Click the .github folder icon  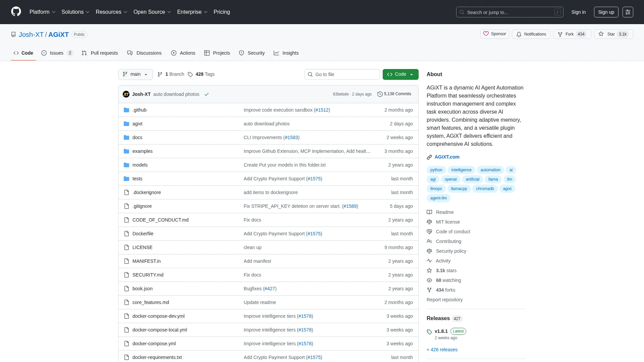[126, 110]
